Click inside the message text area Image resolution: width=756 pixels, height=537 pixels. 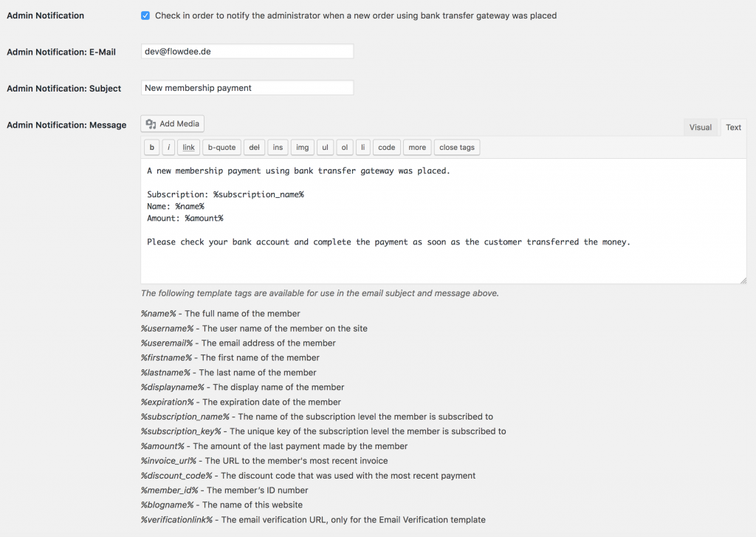coord(444,221)
